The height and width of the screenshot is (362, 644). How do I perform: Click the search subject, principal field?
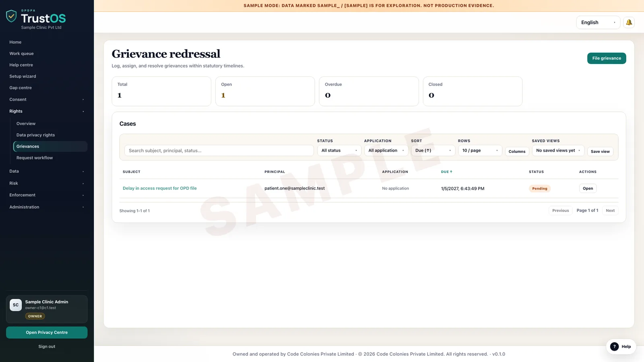(219, 150)
